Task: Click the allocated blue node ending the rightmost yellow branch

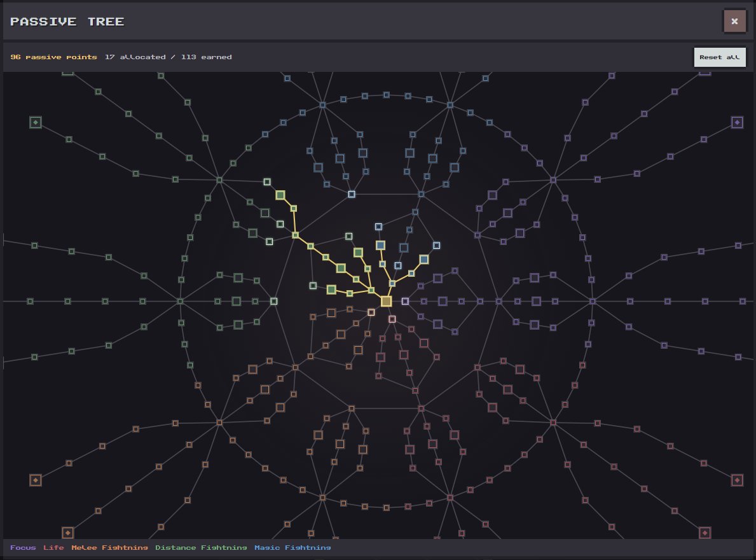Action: coord(424,260)
